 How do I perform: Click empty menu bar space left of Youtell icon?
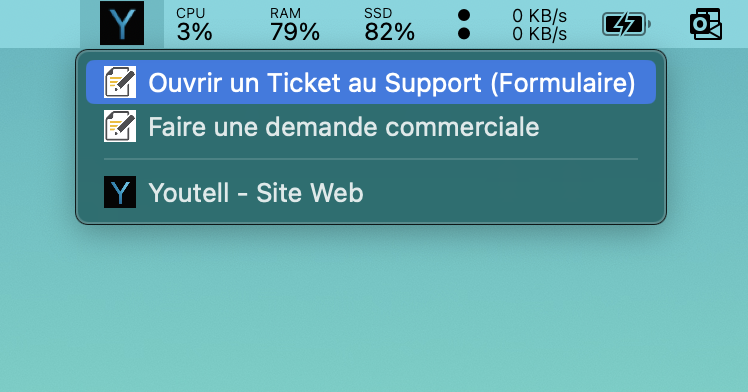[x=40, y=24]
